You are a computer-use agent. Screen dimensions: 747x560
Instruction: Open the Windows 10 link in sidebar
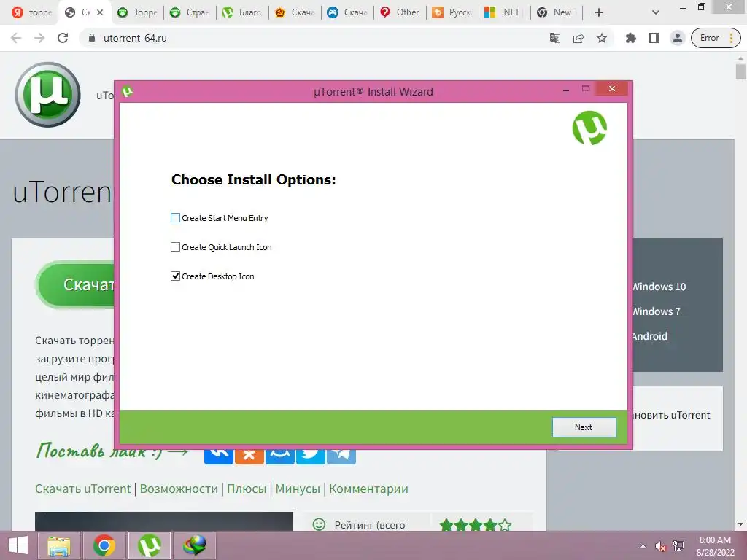[659, 287]
